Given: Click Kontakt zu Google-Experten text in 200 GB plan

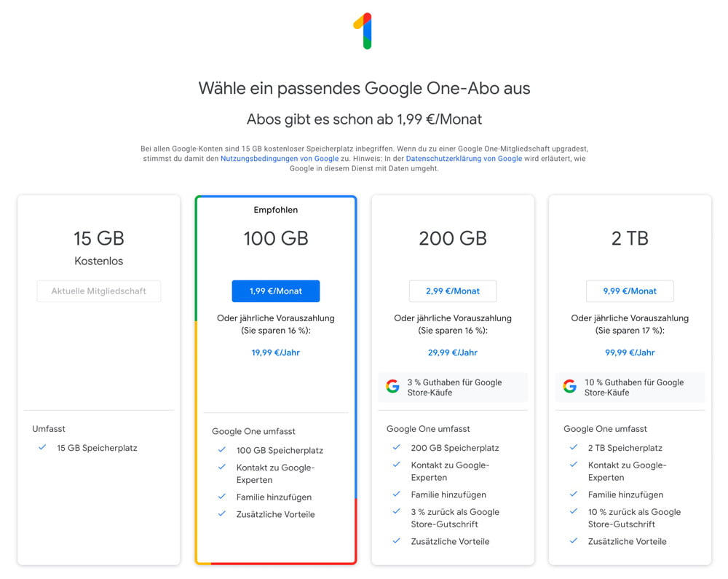Looking at the screenshot, I should tap(450, 471).
